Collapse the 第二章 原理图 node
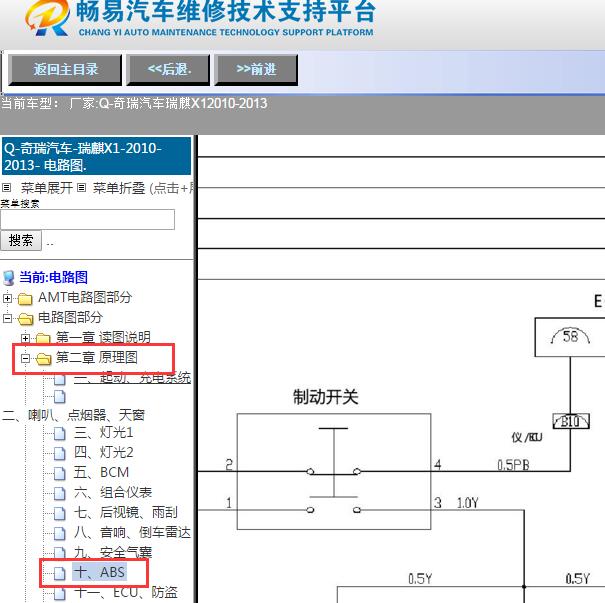Screen dimensions: 605x603 pyautogui.click(x=25, y=358)
